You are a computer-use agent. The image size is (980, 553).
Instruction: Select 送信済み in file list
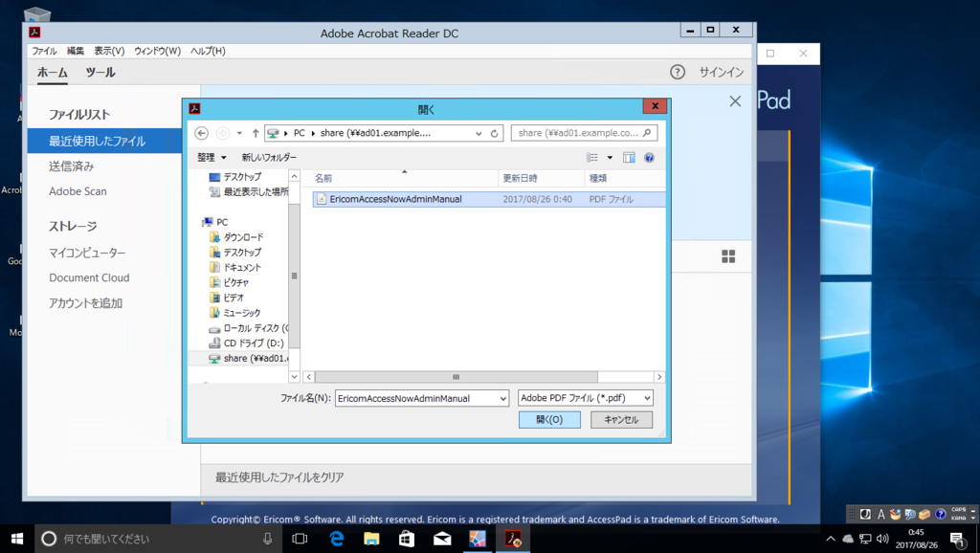(x=71, y=166)
